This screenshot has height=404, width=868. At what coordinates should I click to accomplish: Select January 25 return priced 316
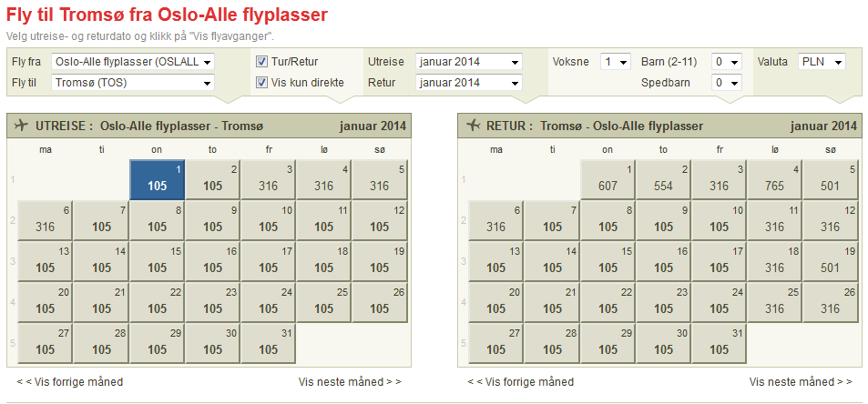coord(774,302)
